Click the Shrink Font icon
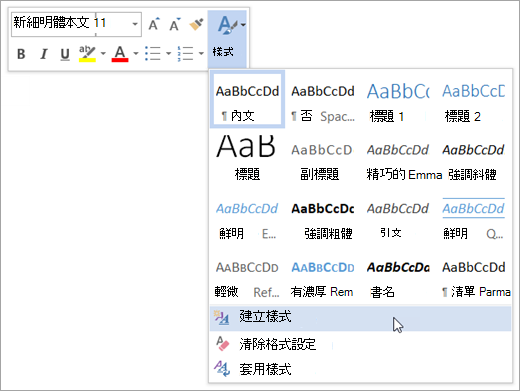Image resolution: width=520 pixels, height=391 pixels. point(175,24)
